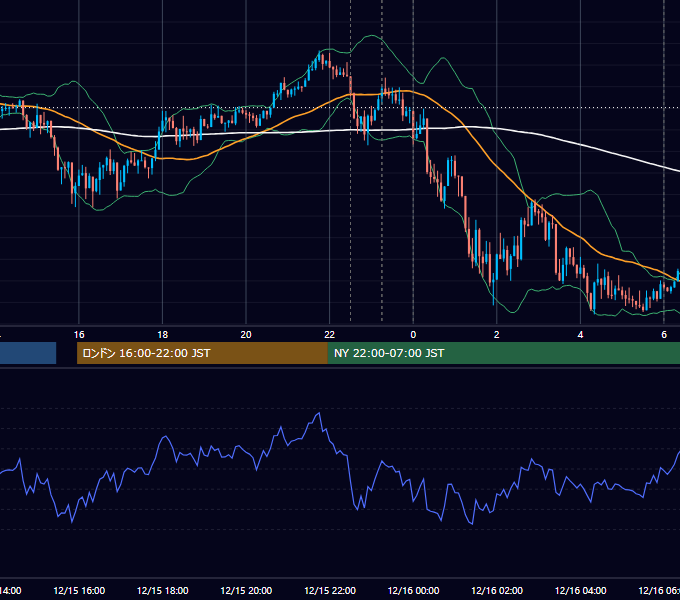Click the 22 hour label on chart axis
Image resolution: width=680 pixels, height=600 pixels.
point(330,335)
